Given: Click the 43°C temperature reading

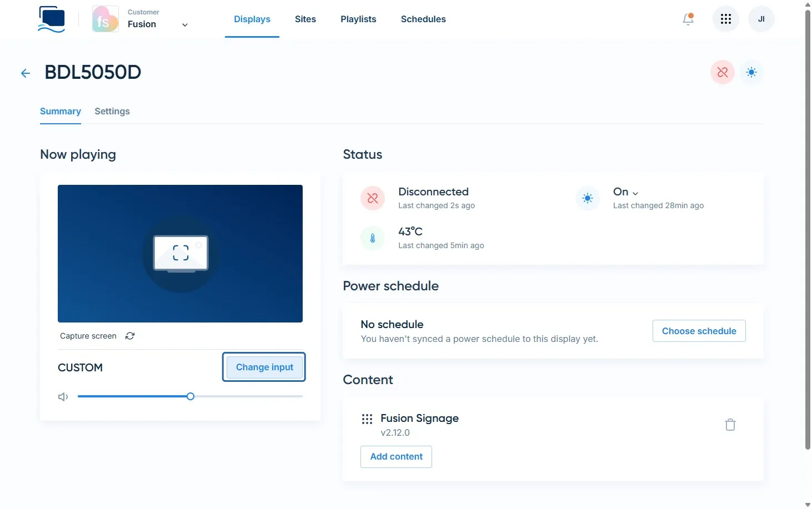Looking at the screenshot, I should (x=410, y=231).
